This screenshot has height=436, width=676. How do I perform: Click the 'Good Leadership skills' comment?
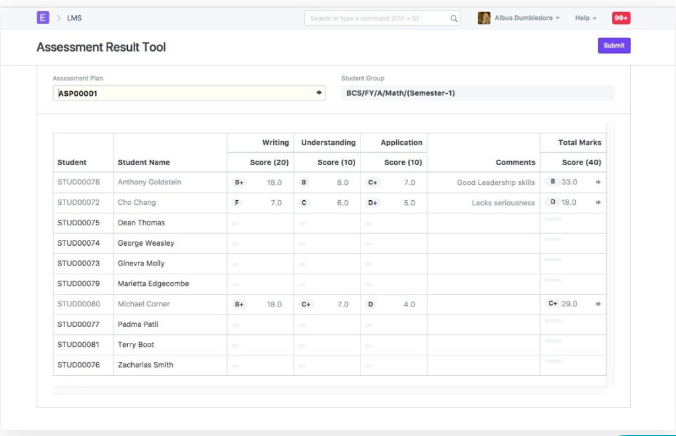pyautogui.click(x=496, y=182)
